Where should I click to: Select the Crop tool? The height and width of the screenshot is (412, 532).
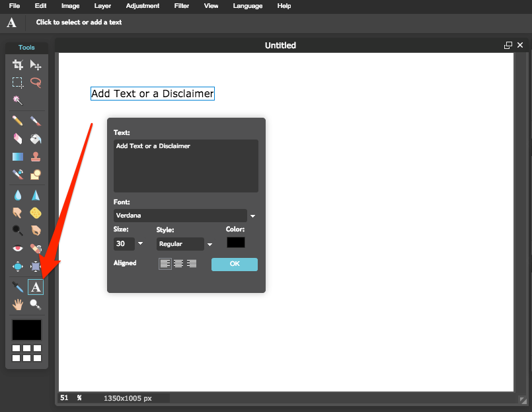point(18,65)
